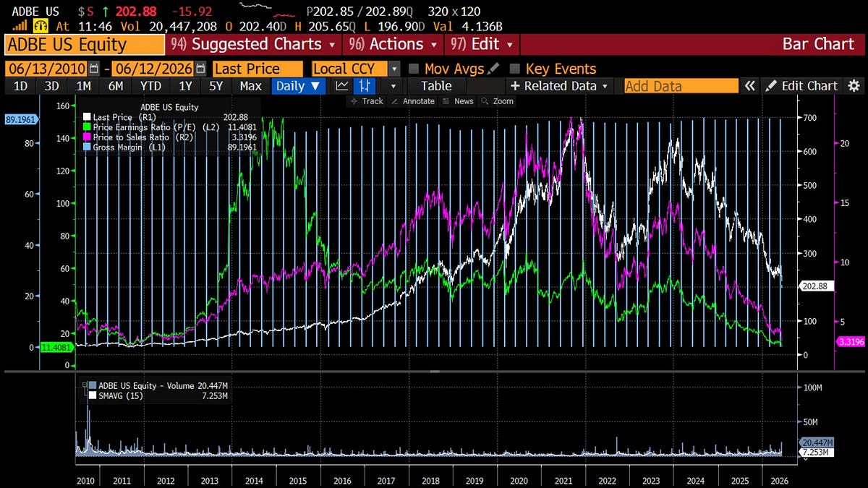Click the Add Data input field
The height and width of the screenshot is (488, 868).
pos(681,86)
